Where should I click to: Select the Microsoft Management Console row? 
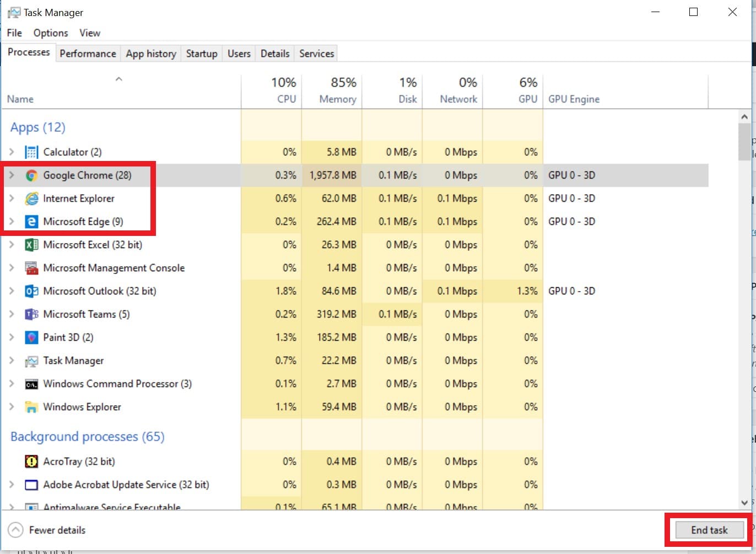point(355,268)
